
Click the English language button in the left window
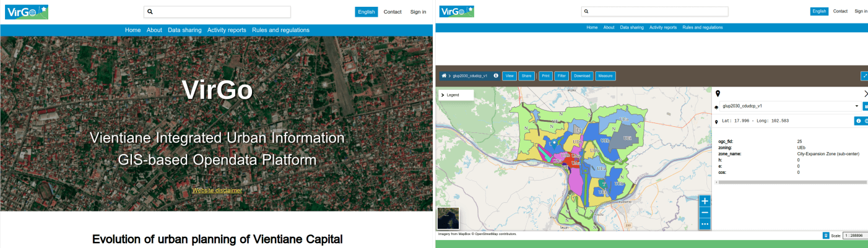click(366, 12)
